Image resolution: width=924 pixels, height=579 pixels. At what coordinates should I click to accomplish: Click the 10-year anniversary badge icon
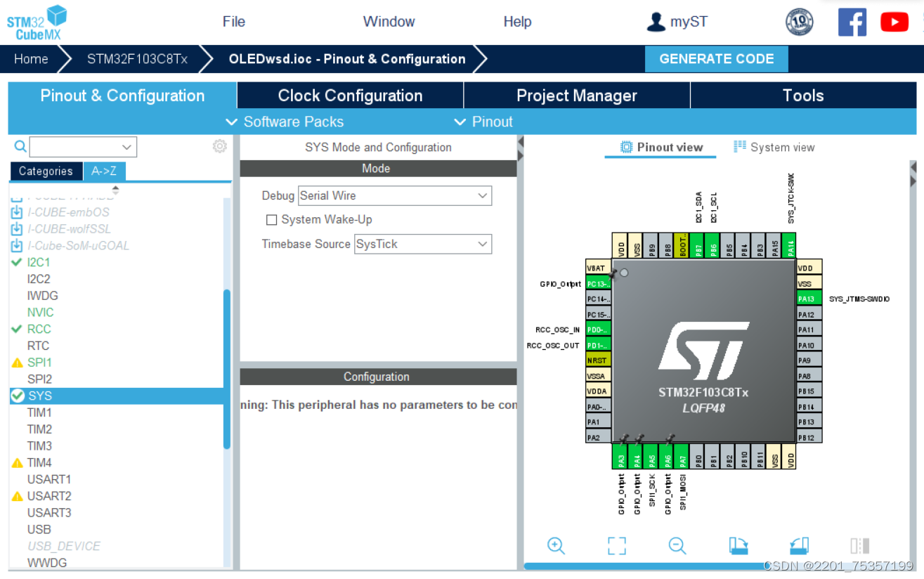[799, 22]
